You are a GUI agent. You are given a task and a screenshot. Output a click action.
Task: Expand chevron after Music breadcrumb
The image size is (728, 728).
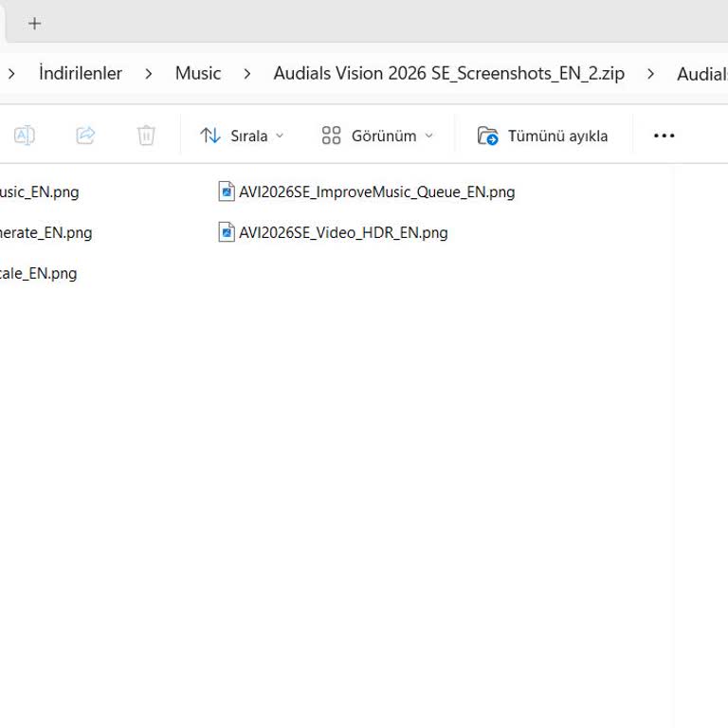(x=247, y=73)
